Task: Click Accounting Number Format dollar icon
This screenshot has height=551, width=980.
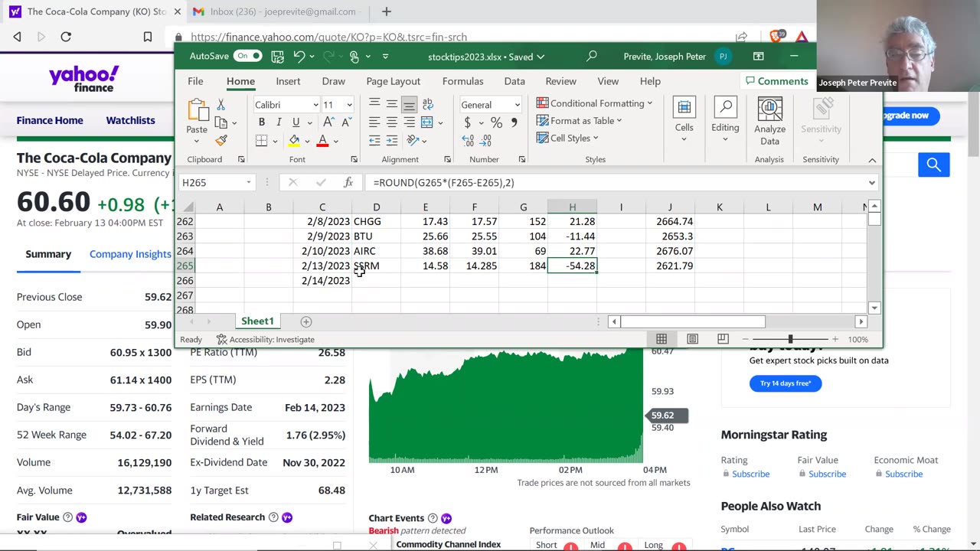Action: click(467, 122)
